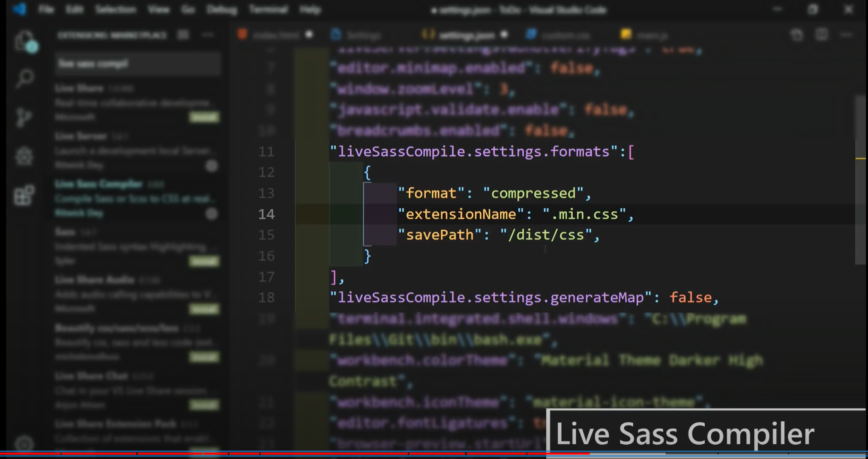Screen dimensions: 868x459
Task: Open the Debug view icon
Action: (24, 157)
